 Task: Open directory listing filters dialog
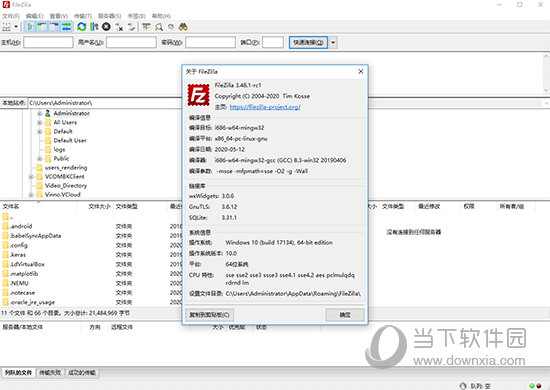146,27
